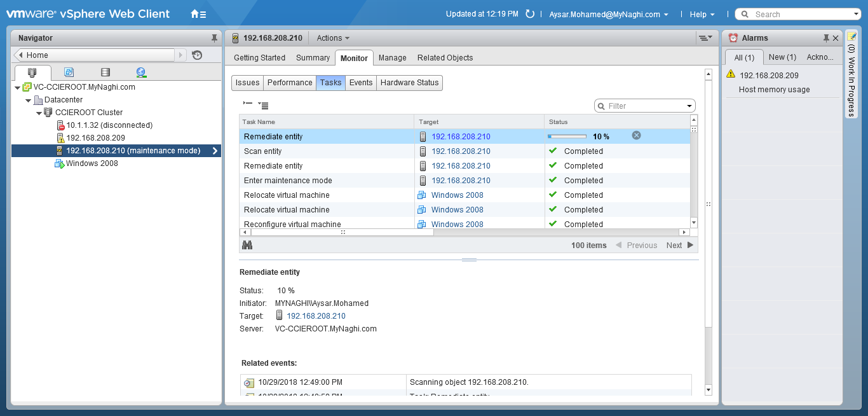The image size is (868, 416).
Task: Collapse the CCIEROOT Cluster tree node
Action: click(39, 113)
